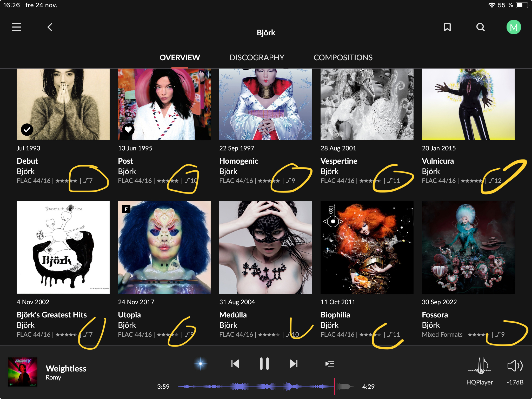Seek within the waveform progress bar
Image resolution: width=532 pixels, height=399 pixels.
(x=266, y=387)
